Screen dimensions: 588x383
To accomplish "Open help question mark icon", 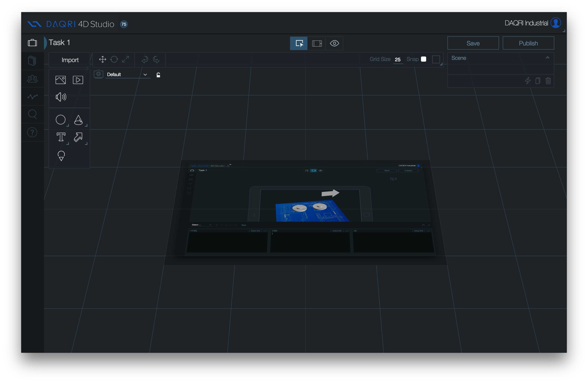I will [32, 132].
